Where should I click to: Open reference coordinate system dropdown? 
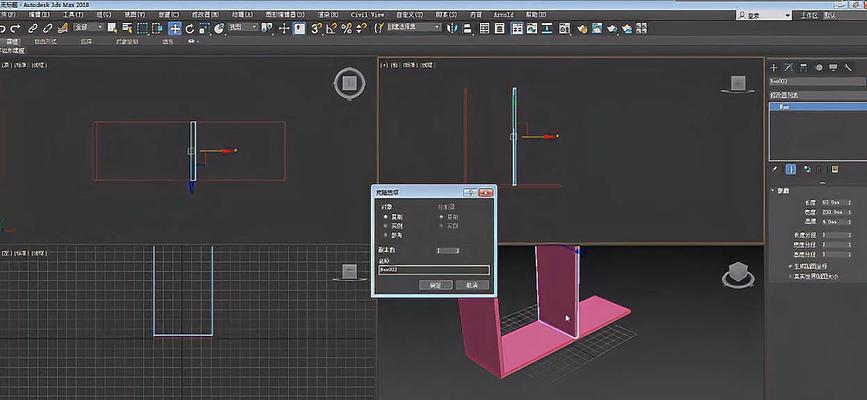pyautogui.click(x=243, y=27)
